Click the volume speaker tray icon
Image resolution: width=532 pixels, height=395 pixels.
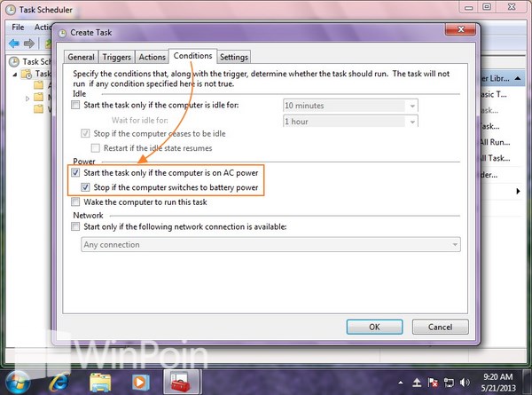point(465,383)
